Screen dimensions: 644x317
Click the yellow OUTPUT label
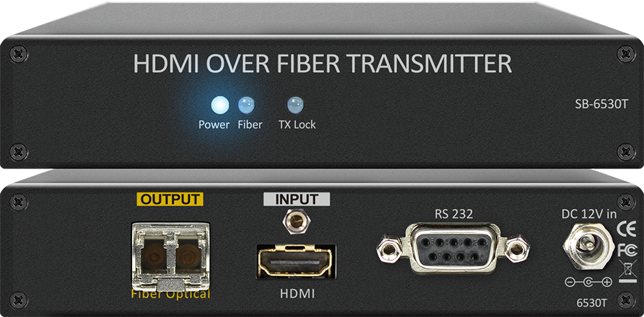point(170,199)
